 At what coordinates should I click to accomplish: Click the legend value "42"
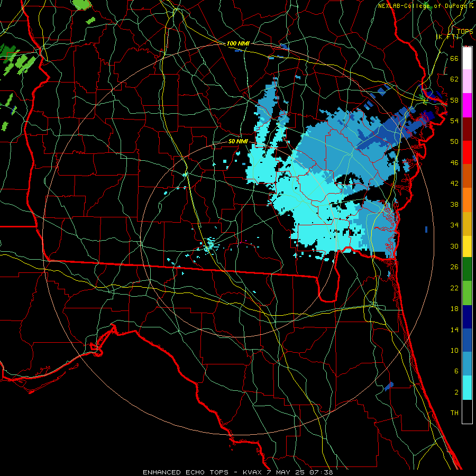pos(454,184)
